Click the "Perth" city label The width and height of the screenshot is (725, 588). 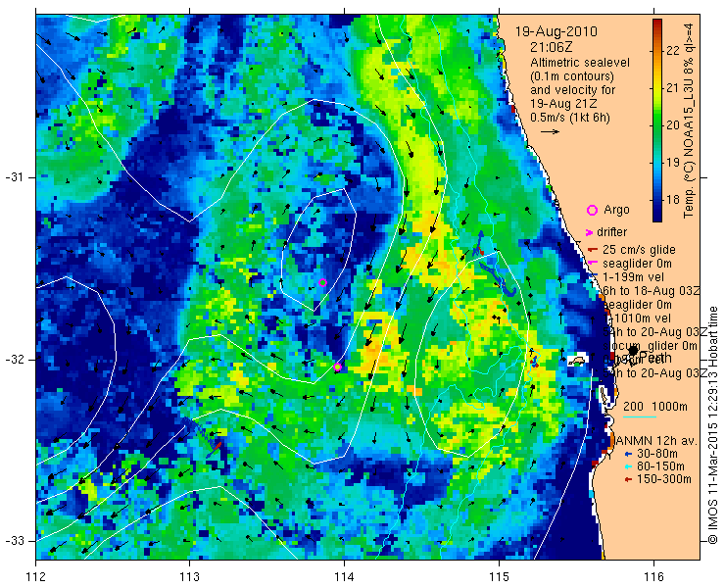point(654,357)
